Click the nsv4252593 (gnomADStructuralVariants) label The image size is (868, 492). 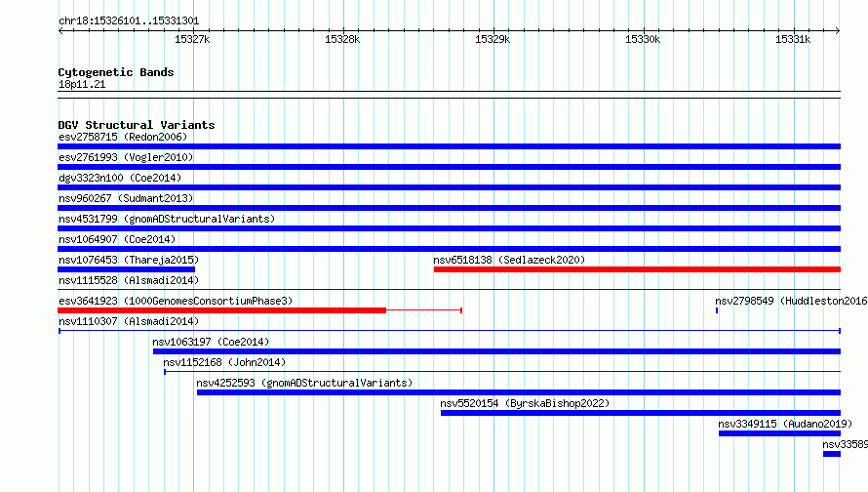tap(304, 383)
